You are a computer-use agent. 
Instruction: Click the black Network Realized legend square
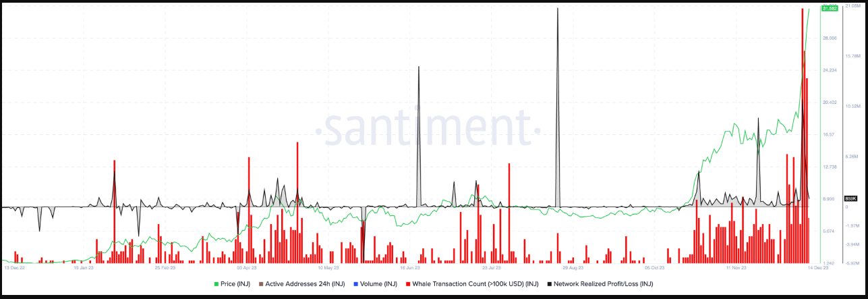[549, 283]
